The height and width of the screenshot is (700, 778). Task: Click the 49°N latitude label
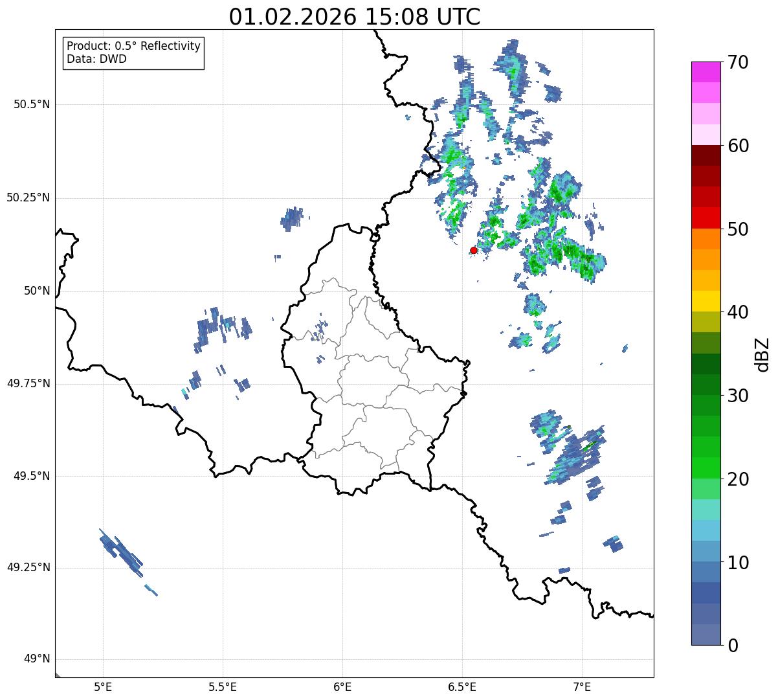37,659
